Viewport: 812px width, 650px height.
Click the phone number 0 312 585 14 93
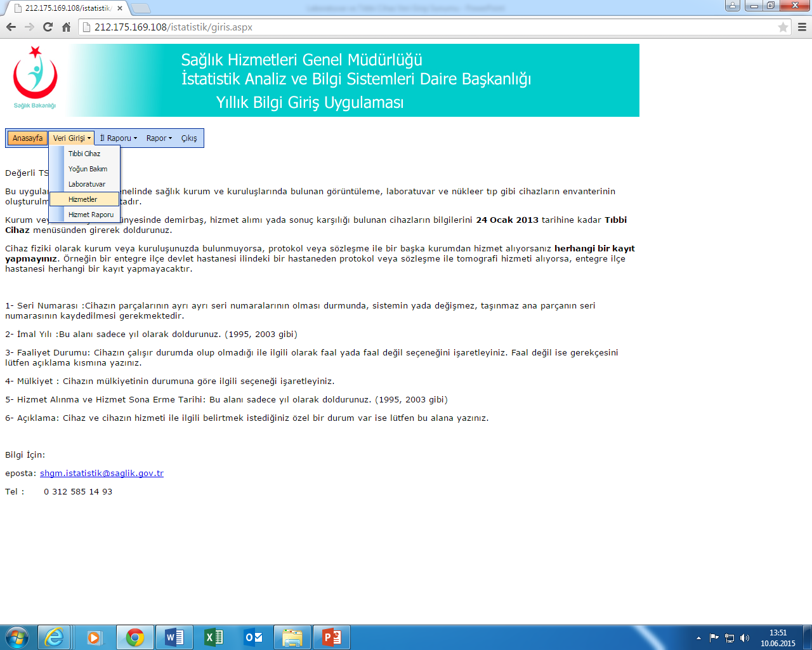[78, 492]
